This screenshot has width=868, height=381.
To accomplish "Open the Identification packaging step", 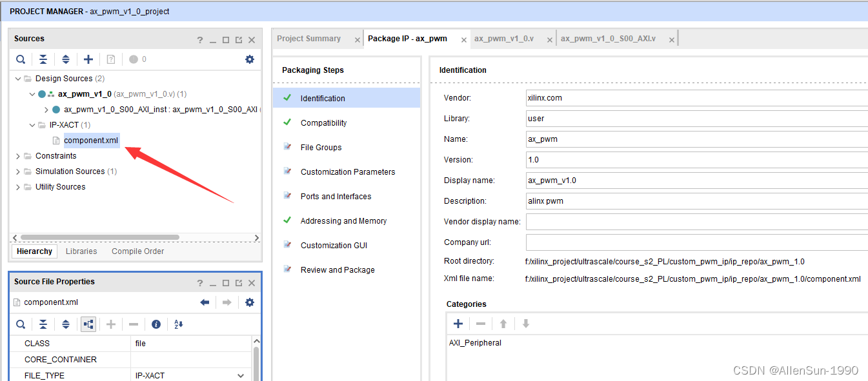I will 347,99.
